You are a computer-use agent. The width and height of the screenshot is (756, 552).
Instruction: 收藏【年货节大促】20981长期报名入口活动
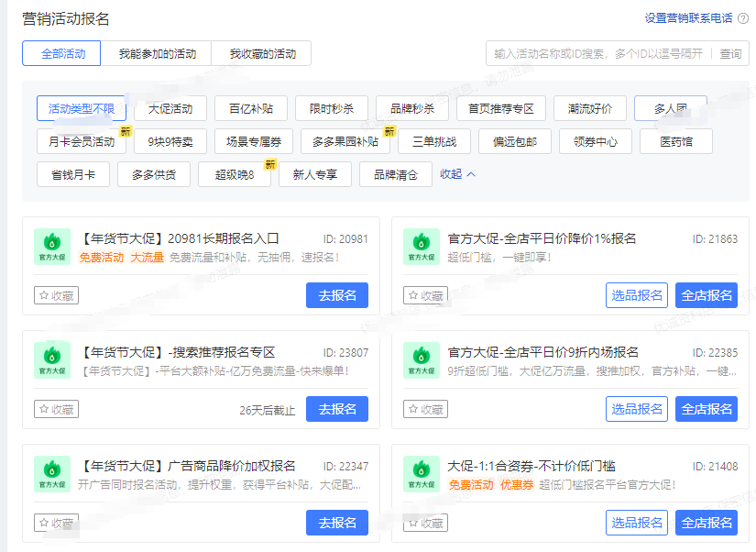point(56,295)
